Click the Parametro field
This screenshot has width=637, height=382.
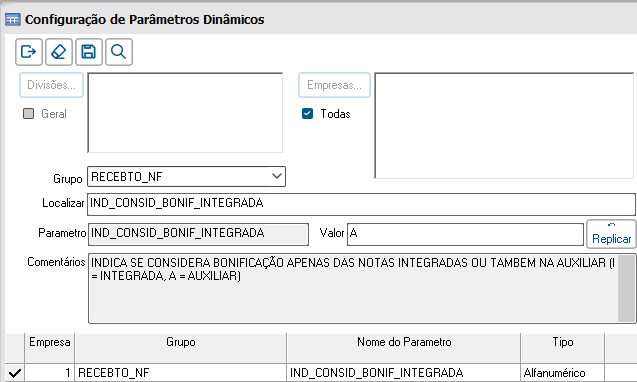click(x=198, y=234)
